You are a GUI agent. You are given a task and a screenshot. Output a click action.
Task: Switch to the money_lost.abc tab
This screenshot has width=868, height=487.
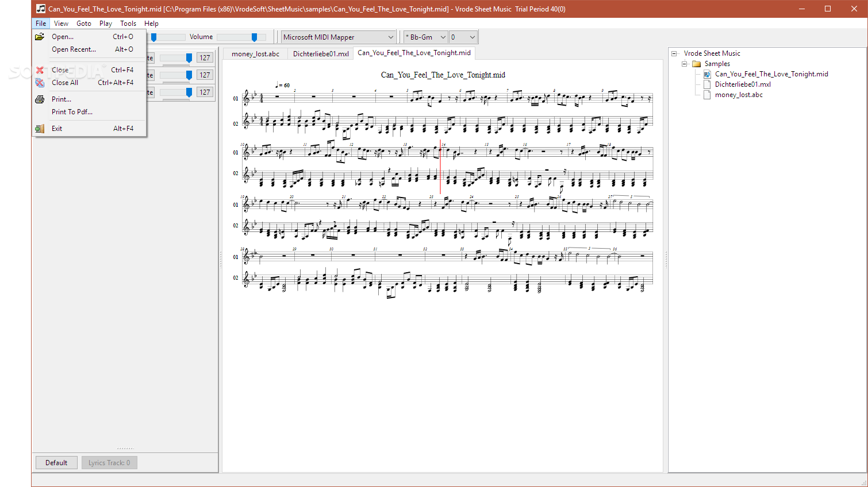tap(255, 54)
